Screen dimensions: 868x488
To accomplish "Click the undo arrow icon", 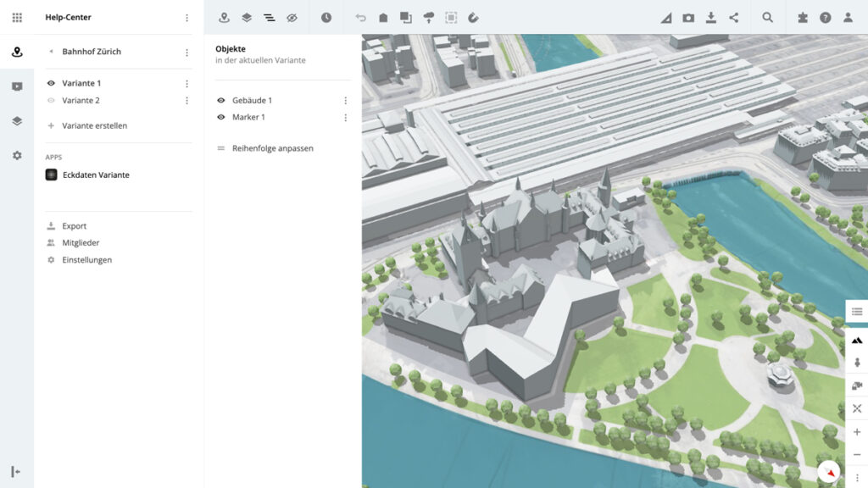I will pyautogui.click(x=361, y=17).
